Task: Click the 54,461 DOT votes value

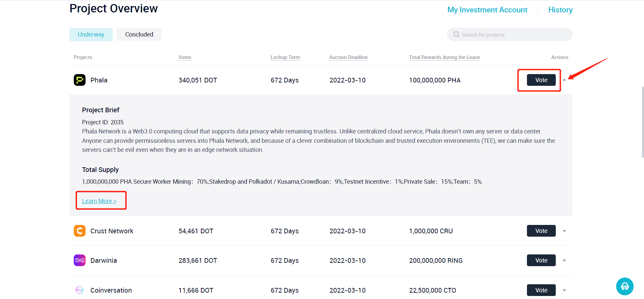Action: click(196, 231)
